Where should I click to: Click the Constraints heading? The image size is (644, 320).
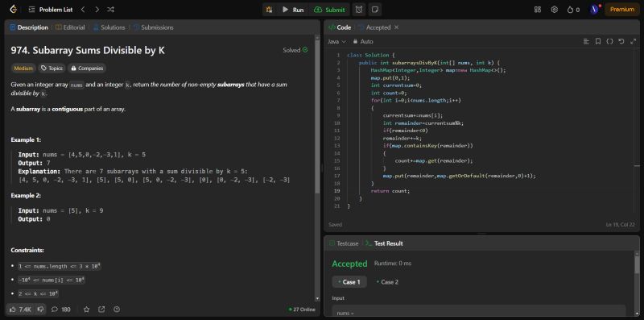27,250
